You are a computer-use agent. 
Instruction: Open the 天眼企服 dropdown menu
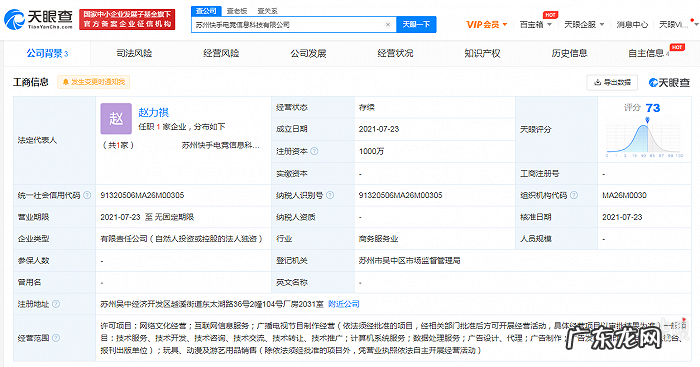[584, 25]
